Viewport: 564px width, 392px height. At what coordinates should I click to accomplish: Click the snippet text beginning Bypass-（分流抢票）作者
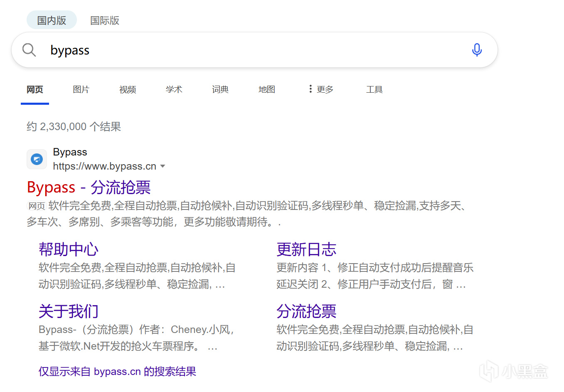pos(136,338)
